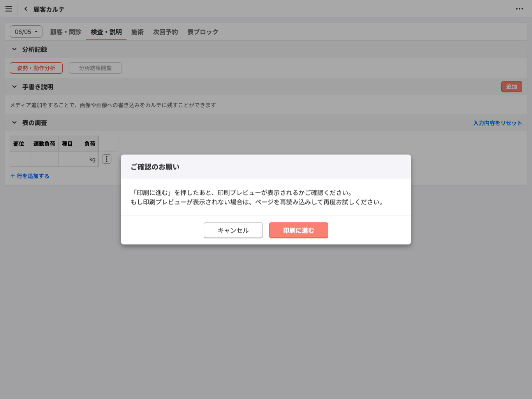Viewport: 532px width, 399px height.
Task: Switch to the 次回予約 tab
Action: tap(166, 32)
